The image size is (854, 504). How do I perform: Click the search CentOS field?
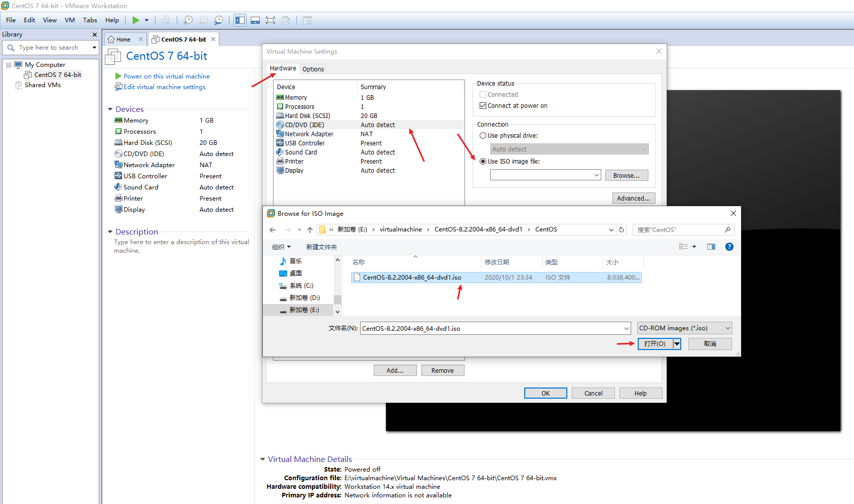point(683,230)
